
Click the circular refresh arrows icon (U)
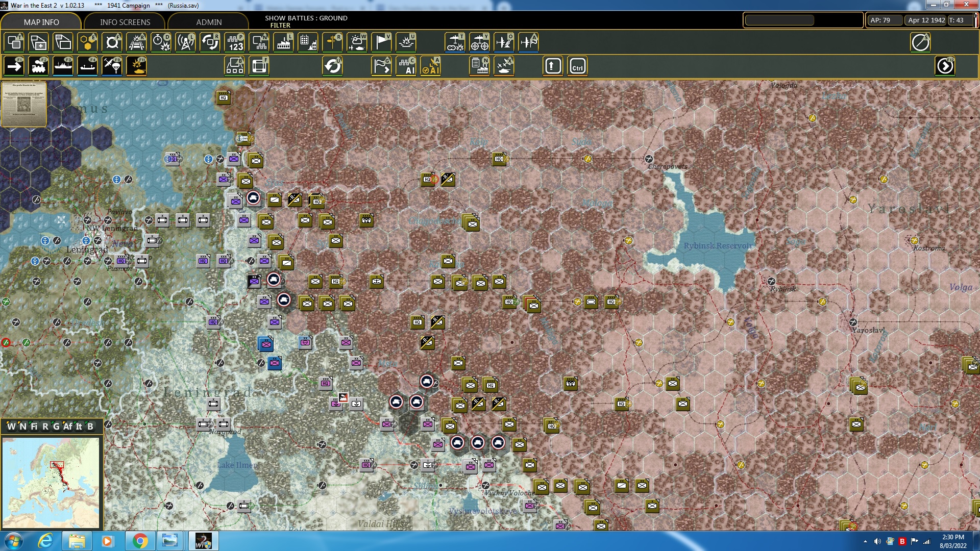pos(332,66)
